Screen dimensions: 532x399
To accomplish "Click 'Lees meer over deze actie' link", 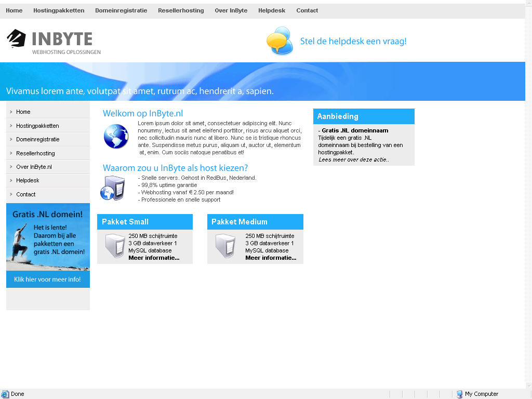I will point(353,159).
